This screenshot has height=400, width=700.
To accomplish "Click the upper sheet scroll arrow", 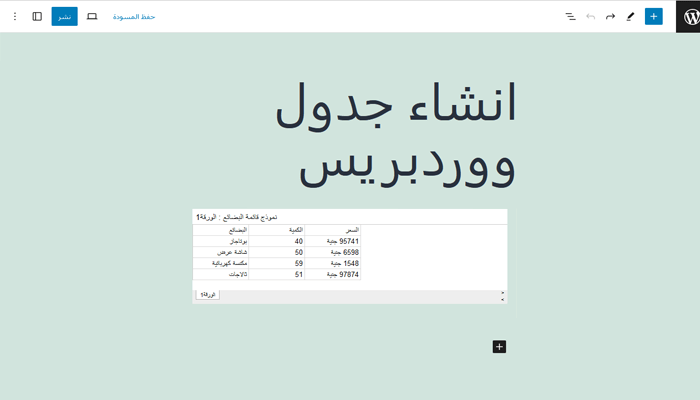I will tap(503, 293).
